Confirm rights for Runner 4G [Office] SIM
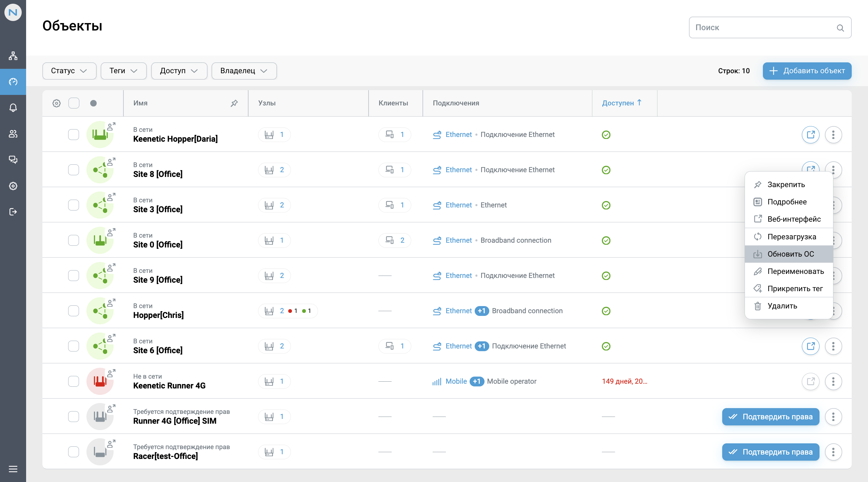The image size is (868, 482). pos(770,417)
